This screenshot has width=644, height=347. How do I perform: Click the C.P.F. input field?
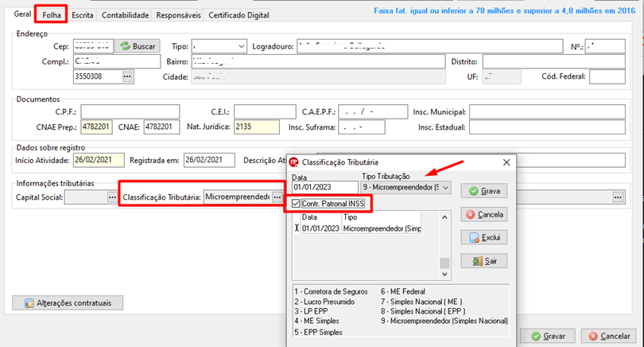point(130,112)
